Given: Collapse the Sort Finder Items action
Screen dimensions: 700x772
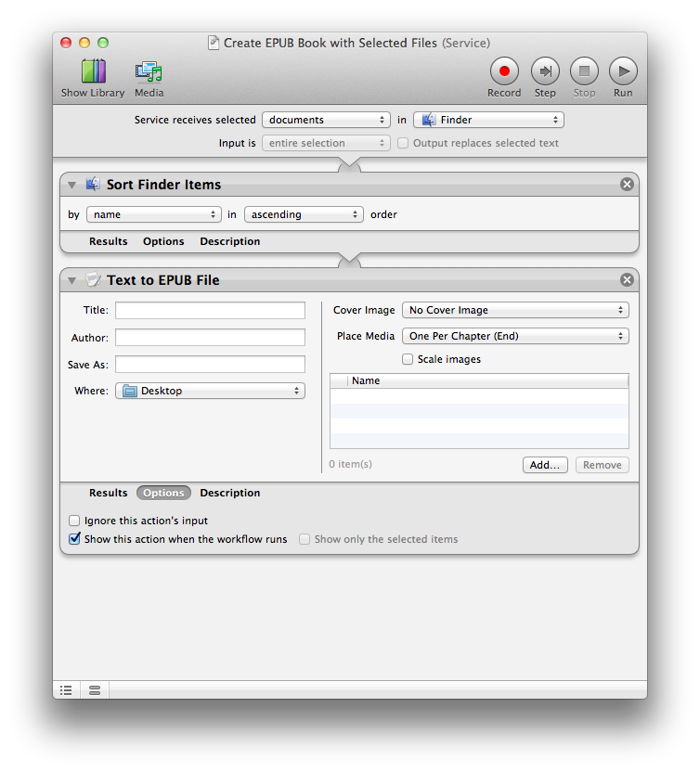Looking at the screenshot, I should pyautogui.click(x=72, y=186).
